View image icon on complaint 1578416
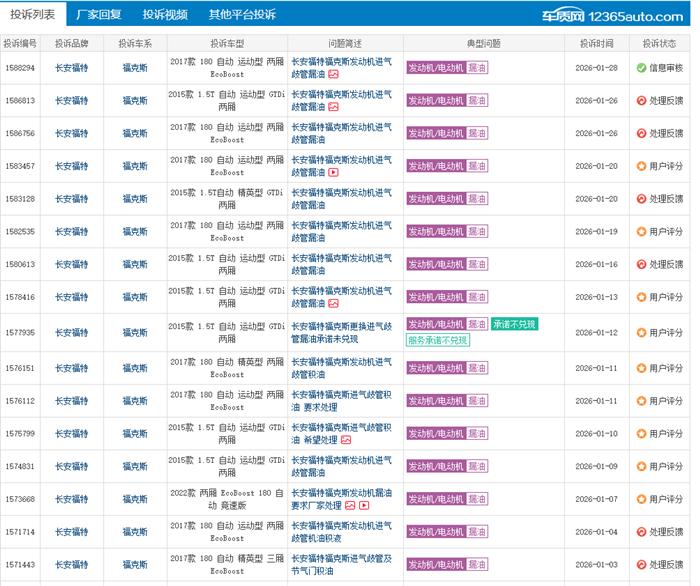The image size is (700, 586). pos(333,303)
